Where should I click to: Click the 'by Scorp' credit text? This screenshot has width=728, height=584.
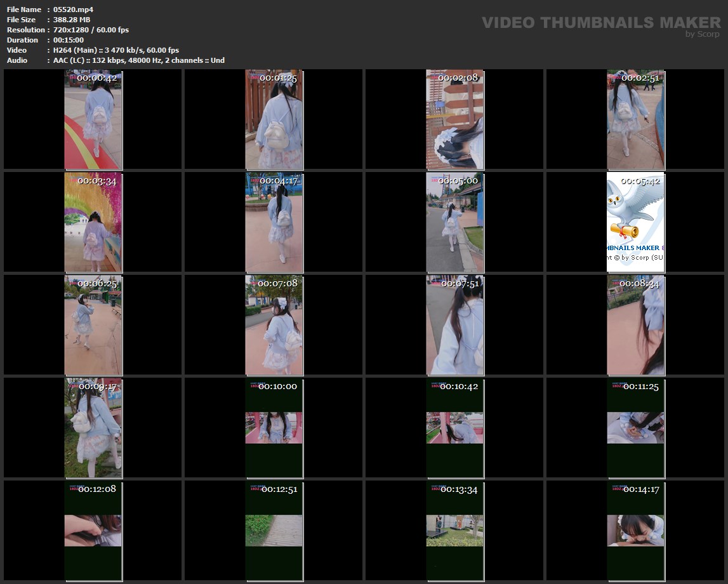(703, 34)
